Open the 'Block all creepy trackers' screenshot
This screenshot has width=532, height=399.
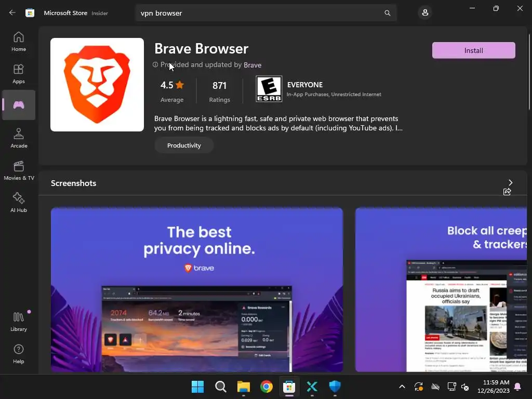(x=441, y=290)
